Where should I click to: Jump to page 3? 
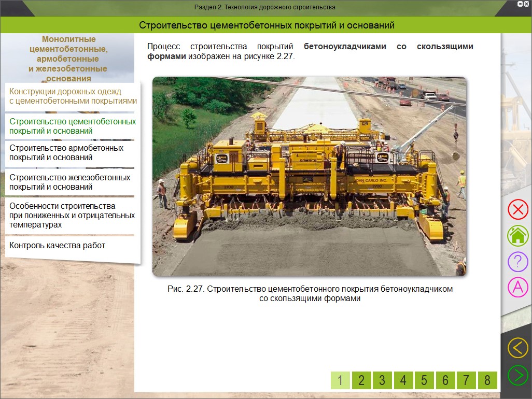382,380
